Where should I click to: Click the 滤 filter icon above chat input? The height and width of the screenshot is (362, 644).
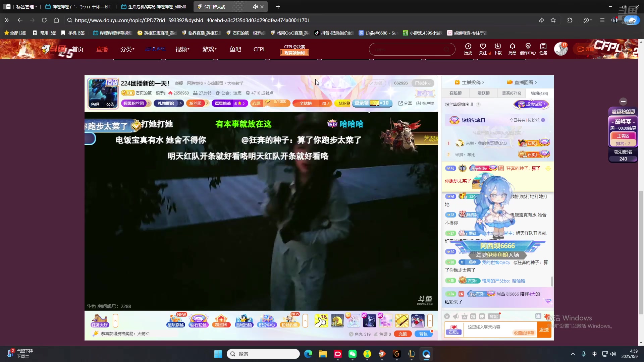pyautogui.click(x=538, y=316)
